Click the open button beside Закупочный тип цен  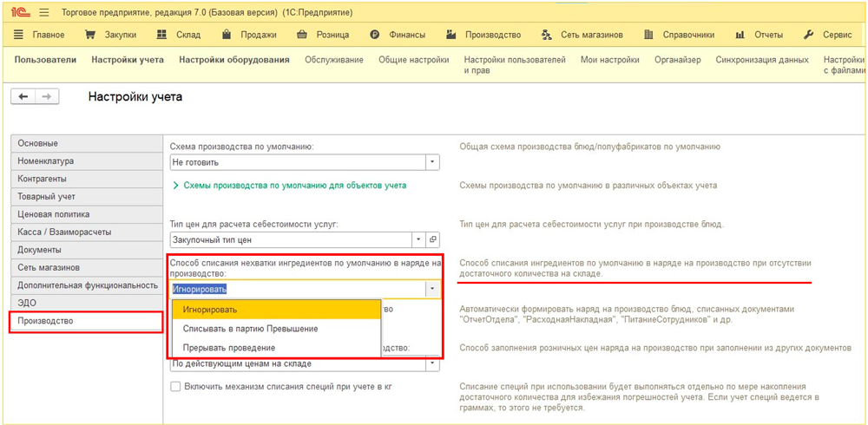click(433, 239)
